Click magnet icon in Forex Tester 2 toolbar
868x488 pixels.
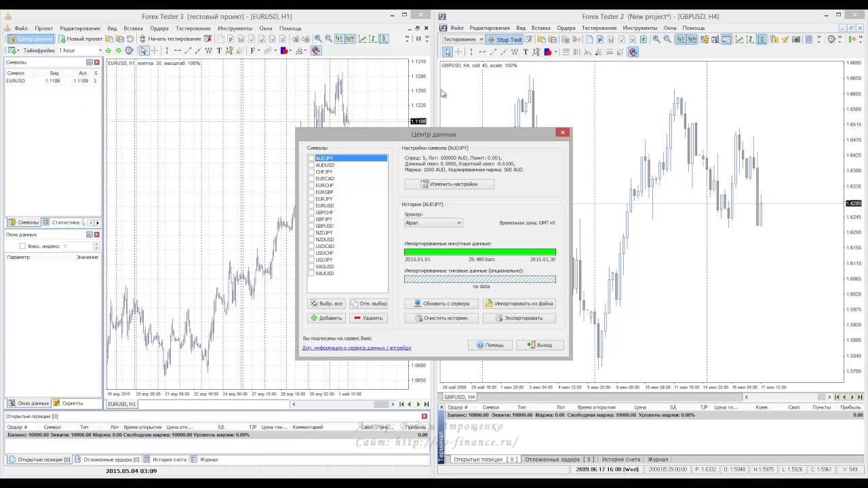coord(633,52)
